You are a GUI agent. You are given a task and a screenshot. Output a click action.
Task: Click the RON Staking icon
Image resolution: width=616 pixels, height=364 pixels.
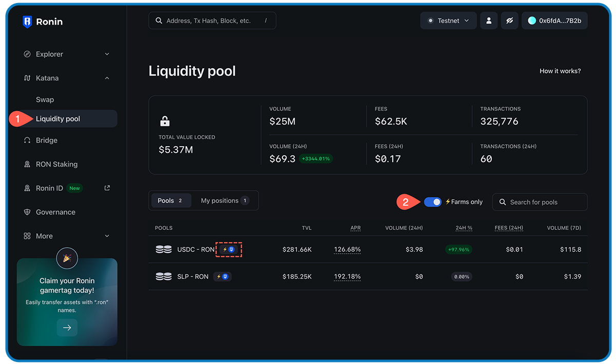coord(27,164)
